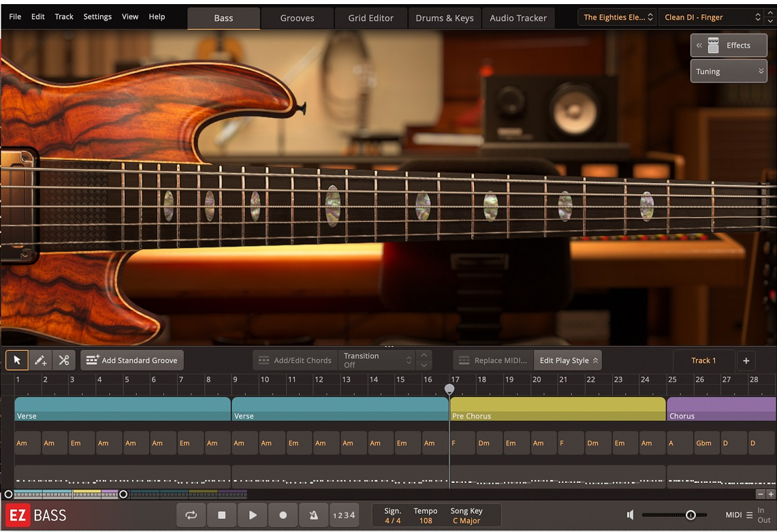The width and height of the screenshot is (777, 532).
Task: Tap the tempo with the tap icon
Action: [x=313, y=515]
